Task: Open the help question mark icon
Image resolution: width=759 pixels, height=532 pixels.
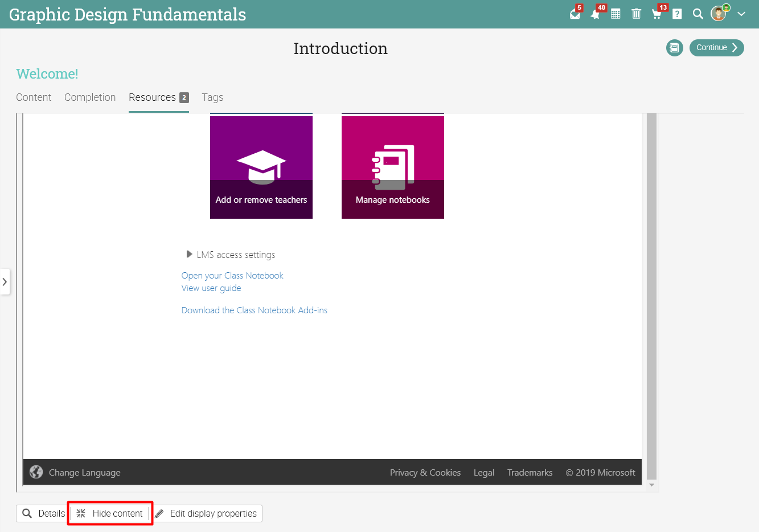Action: (x=677, y=14)
